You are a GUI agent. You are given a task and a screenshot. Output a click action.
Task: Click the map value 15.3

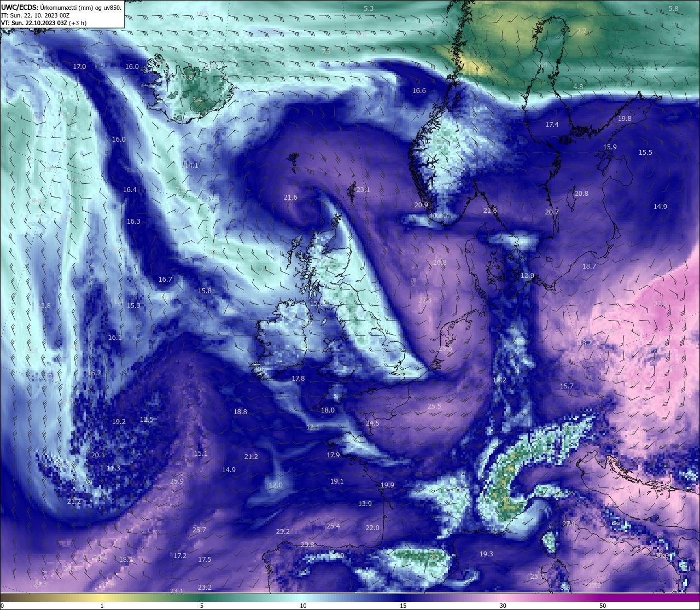coord(133,306)
